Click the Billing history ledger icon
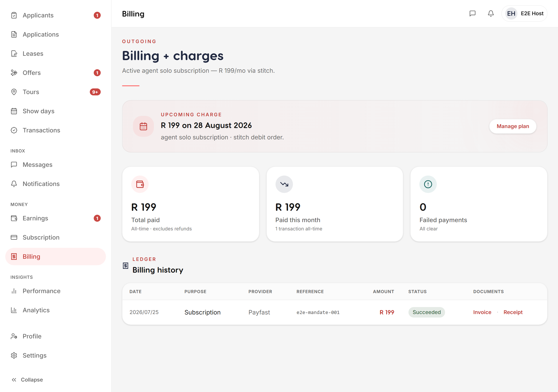Image resolution: width=558 pixels, height=392 pixels. [x=125, y=266]
